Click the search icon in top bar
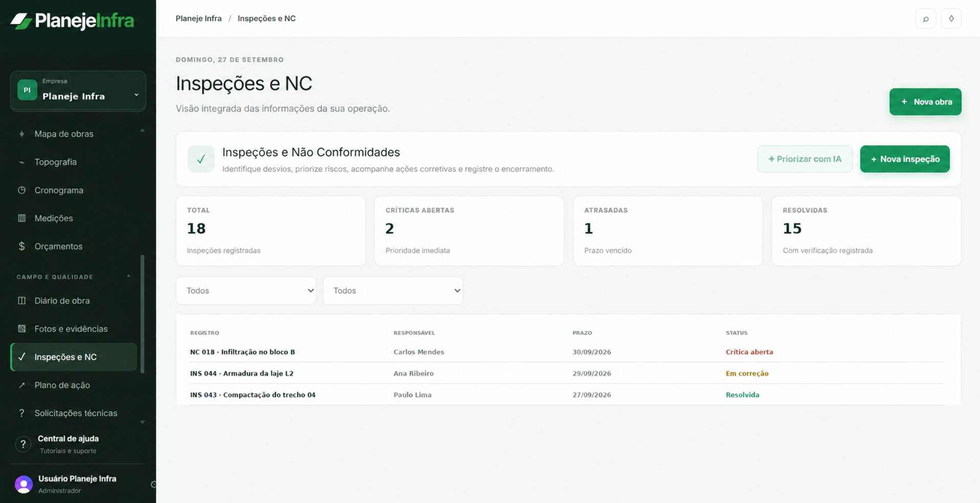980x503 pixels. tap(925, 19)
